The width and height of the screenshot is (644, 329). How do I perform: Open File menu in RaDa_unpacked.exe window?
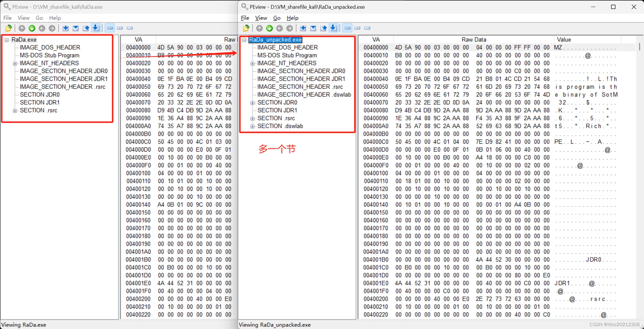245,18
